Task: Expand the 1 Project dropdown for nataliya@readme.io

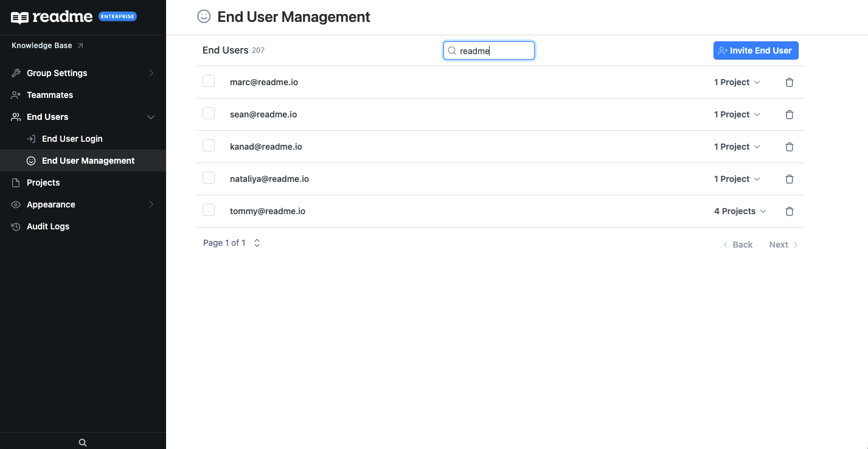Action: pyautogui.click(x=737, y=179)
